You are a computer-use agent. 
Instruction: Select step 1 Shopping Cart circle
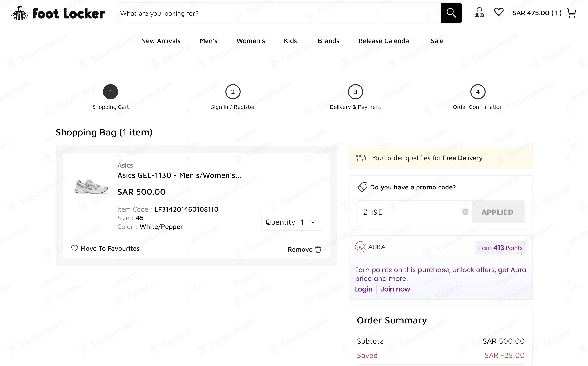pos(110,92)
